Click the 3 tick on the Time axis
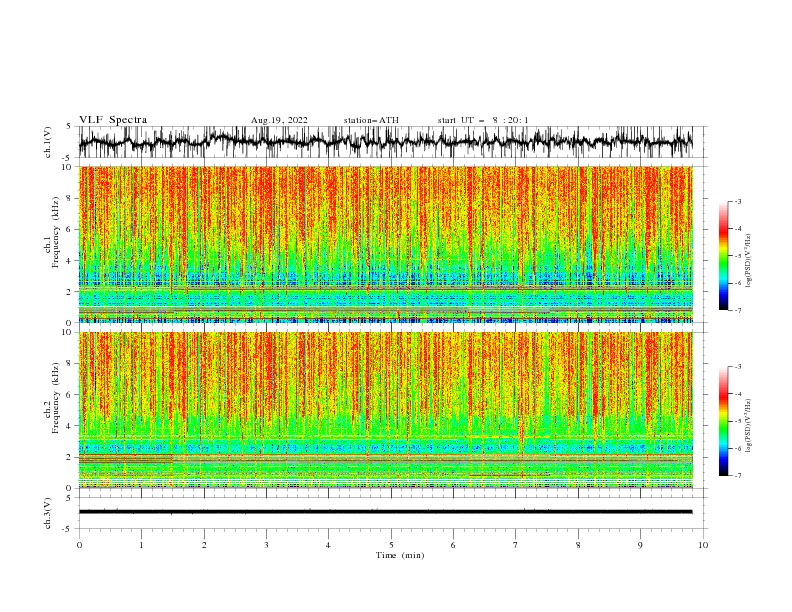Viewport: 792px width, 612px height. pos(266,545)
